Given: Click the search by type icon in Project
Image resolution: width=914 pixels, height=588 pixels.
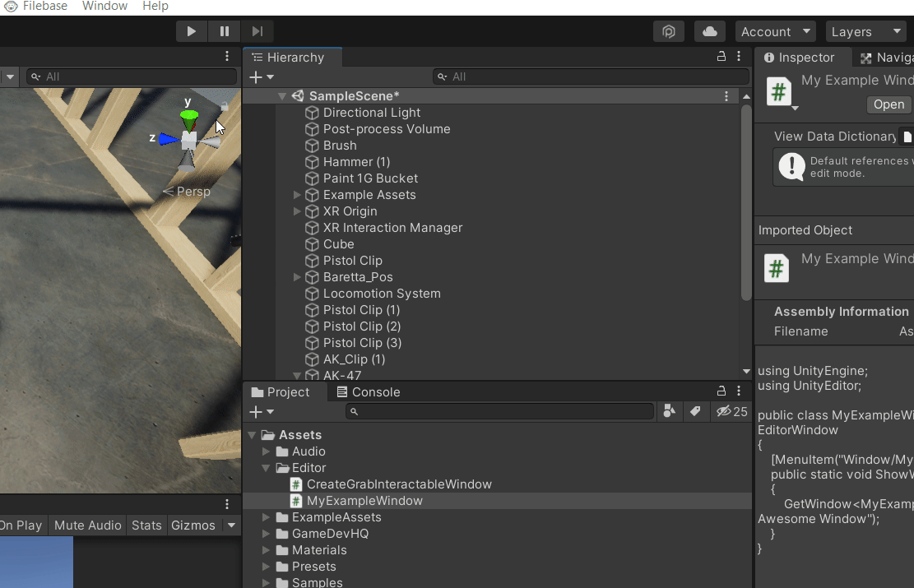Looking at the screenshot, I should [669, 411].
